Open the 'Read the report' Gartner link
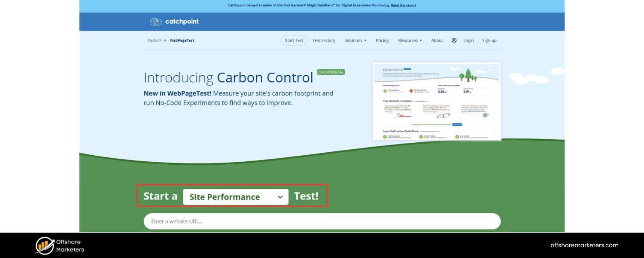644x258 pixels. click(x=403, y=5)
